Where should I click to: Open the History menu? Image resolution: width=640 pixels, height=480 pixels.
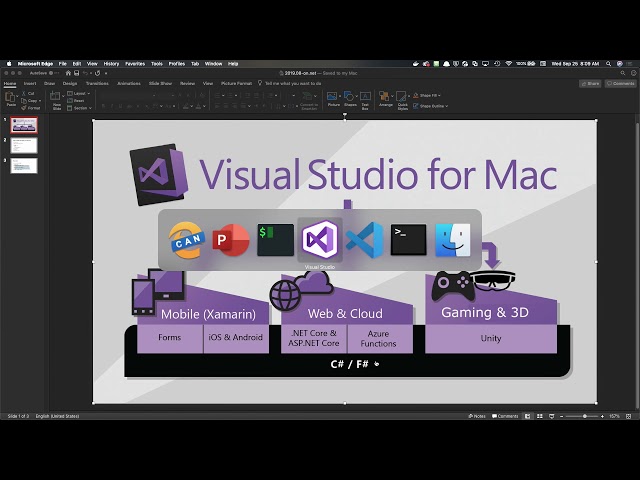tap(111, 64)
